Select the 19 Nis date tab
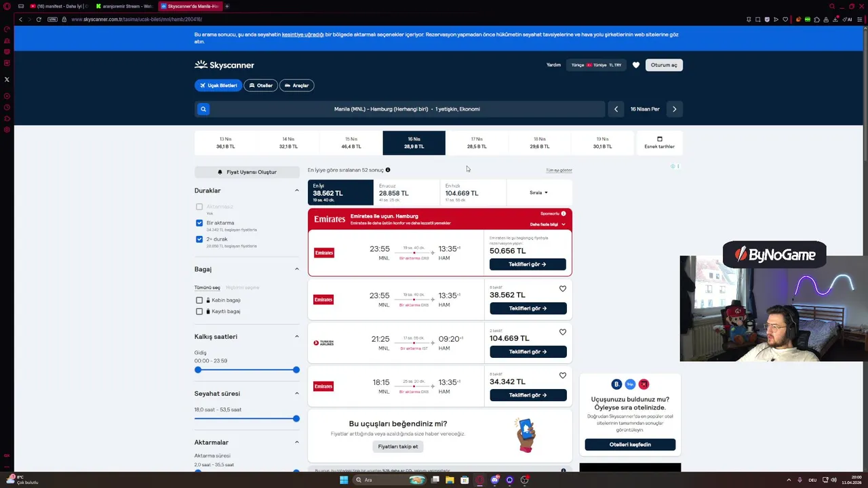868x488 pixels. coord(602,143)
